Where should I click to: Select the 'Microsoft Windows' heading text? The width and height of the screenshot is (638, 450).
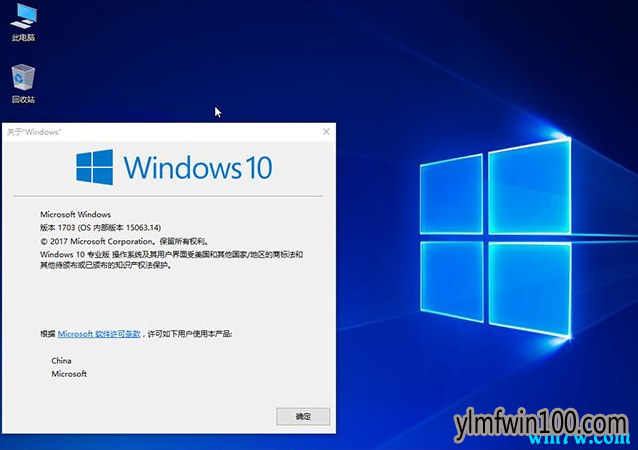pos(75,214)
